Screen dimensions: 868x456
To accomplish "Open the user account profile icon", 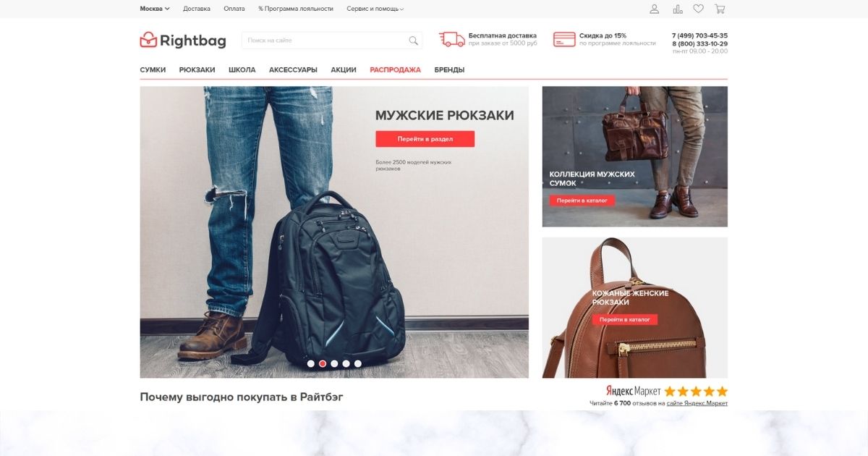I will (655, 9).
